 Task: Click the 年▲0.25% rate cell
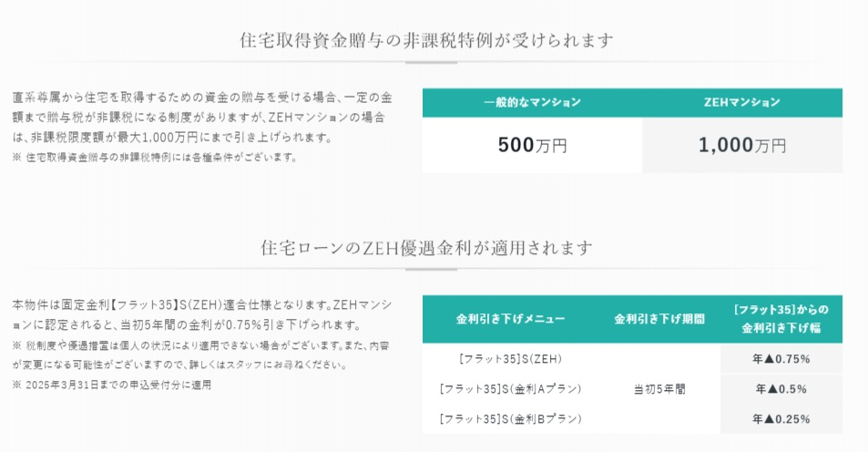click(781, 419)
